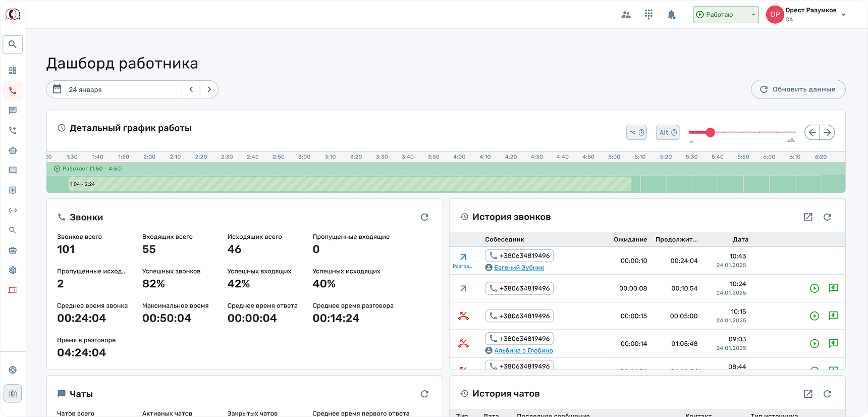Play recording of the 10:15 call

click(x=814, y=316)
